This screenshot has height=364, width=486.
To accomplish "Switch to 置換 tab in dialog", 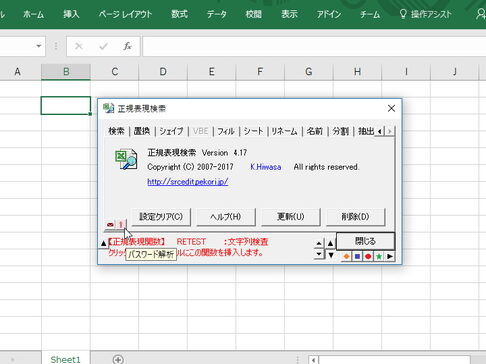I will (x=142, y=131).
